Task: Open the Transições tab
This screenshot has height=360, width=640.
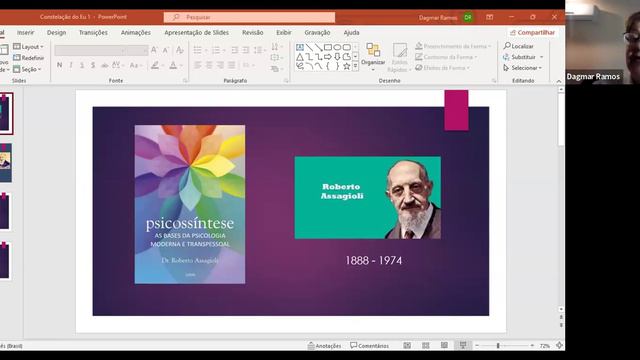Action: (93, 33)
